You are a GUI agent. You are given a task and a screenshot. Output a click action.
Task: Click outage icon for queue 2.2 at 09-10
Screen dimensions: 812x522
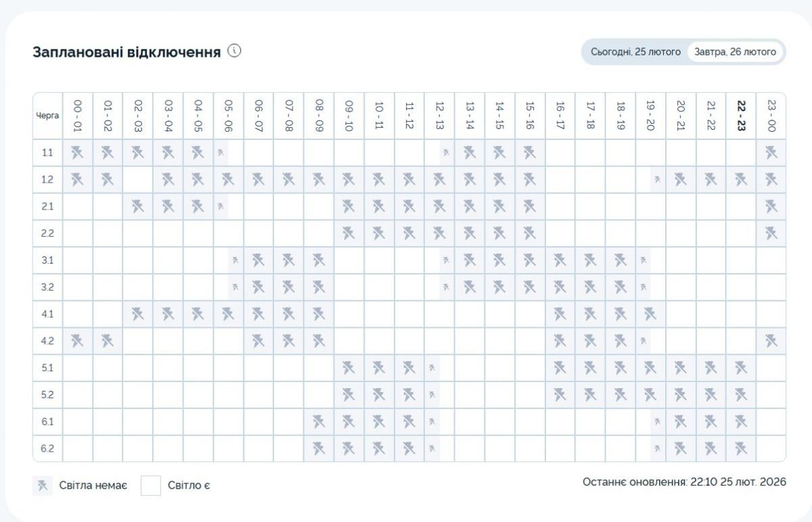click(348, 233)
